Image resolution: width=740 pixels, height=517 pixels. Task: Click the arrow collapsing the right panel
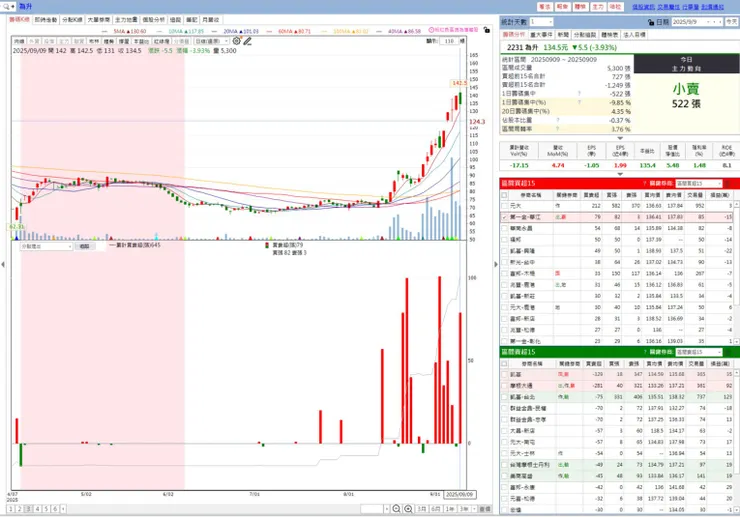click(x=496, y=264)
